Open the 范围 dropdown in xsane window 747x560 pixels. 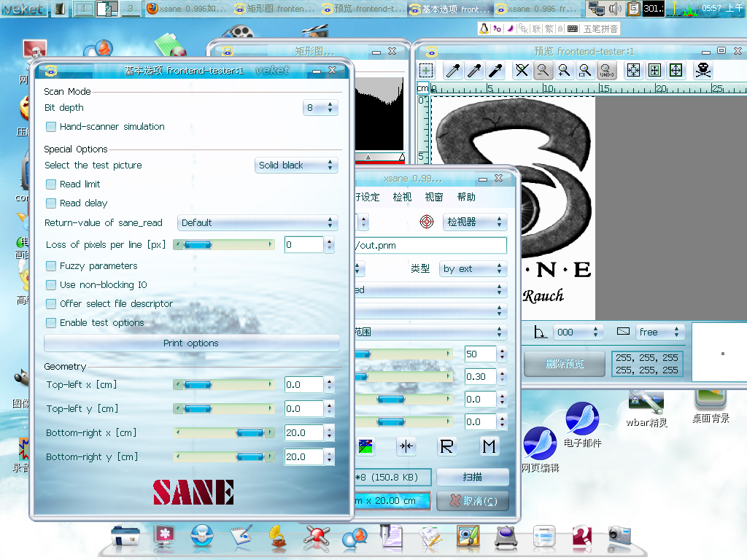point(431,332)
